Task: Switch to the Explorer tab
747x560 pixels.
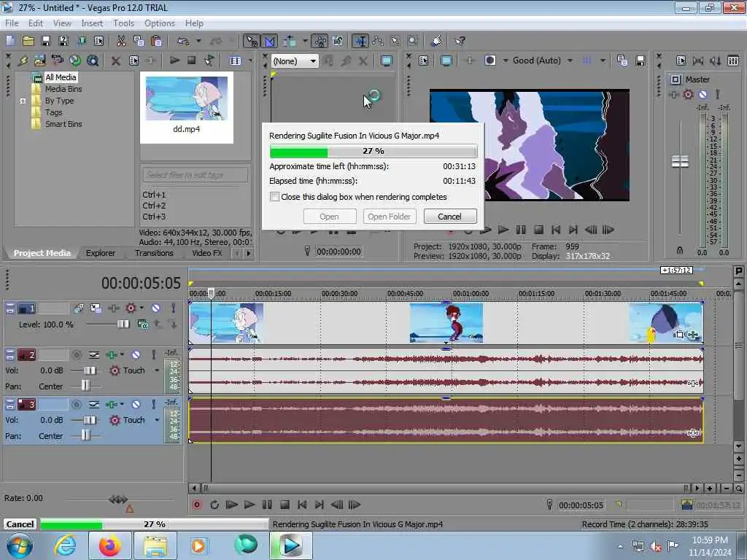Action: pos(101,253)
